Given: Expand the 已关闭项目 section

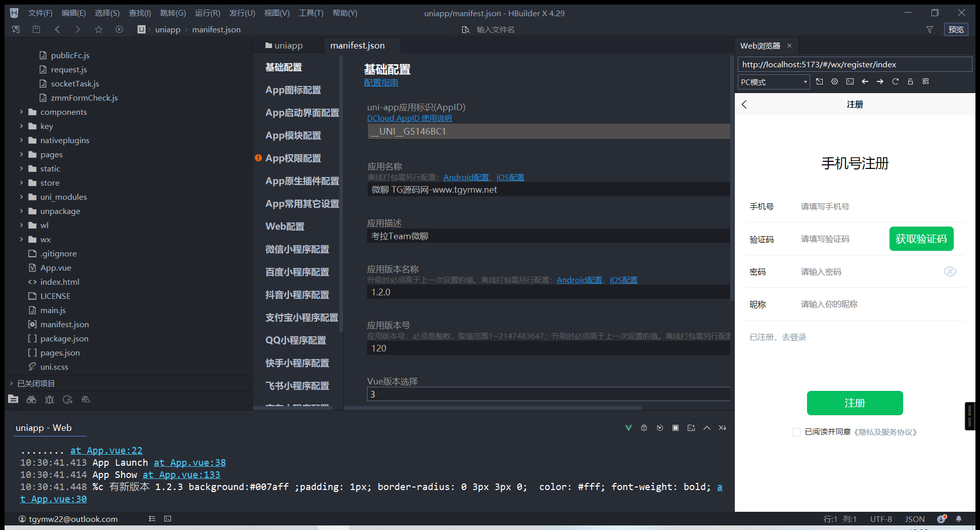Looking at the screenshot, I should point(35,383).
